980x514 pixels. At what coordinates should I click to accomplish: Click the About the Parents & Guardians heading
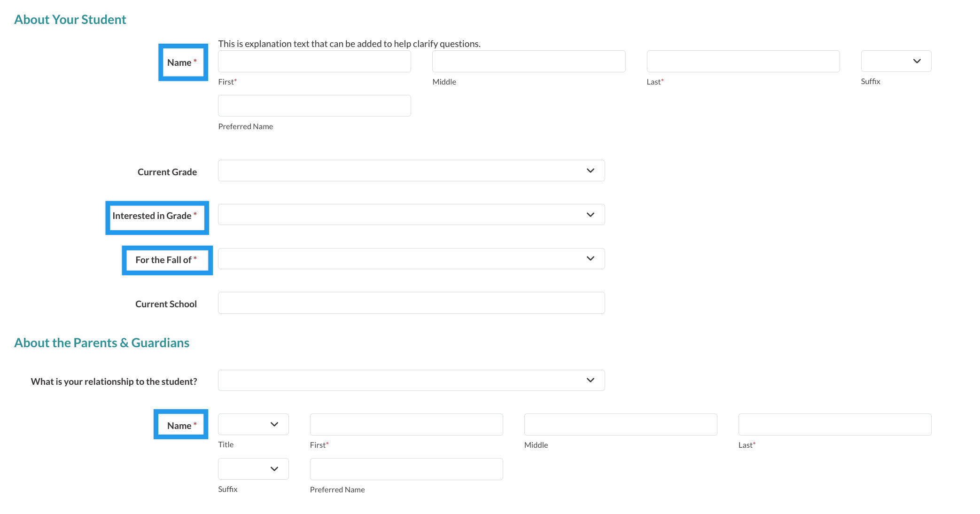point(101,343)
